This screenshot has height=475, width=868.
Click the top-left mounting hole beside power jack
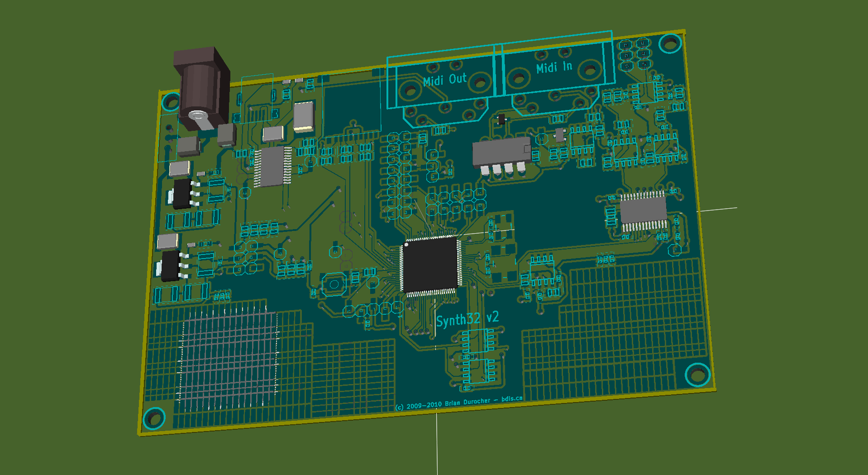coord(171,101)
